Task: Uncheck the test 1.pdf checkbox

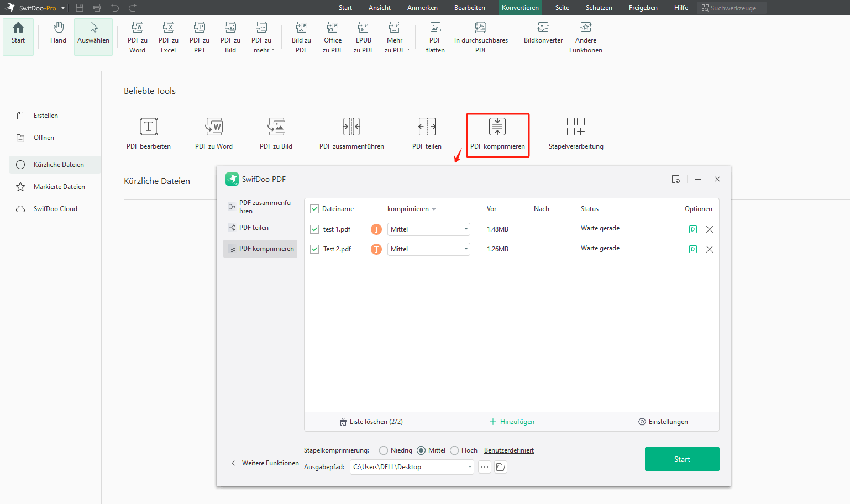Action: click(314, 229)
